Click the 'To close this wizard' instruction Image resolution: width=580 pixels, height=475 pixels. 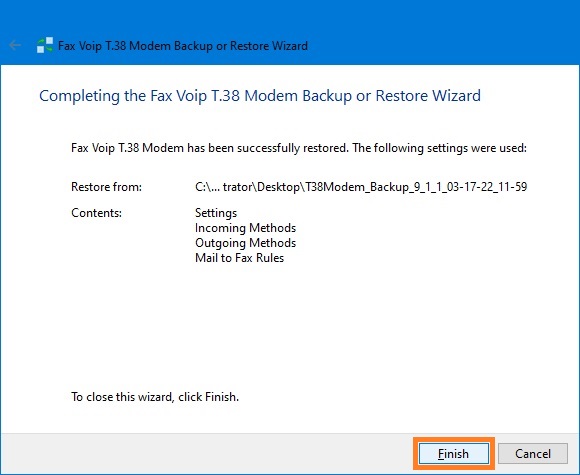[x=155, y=397]
